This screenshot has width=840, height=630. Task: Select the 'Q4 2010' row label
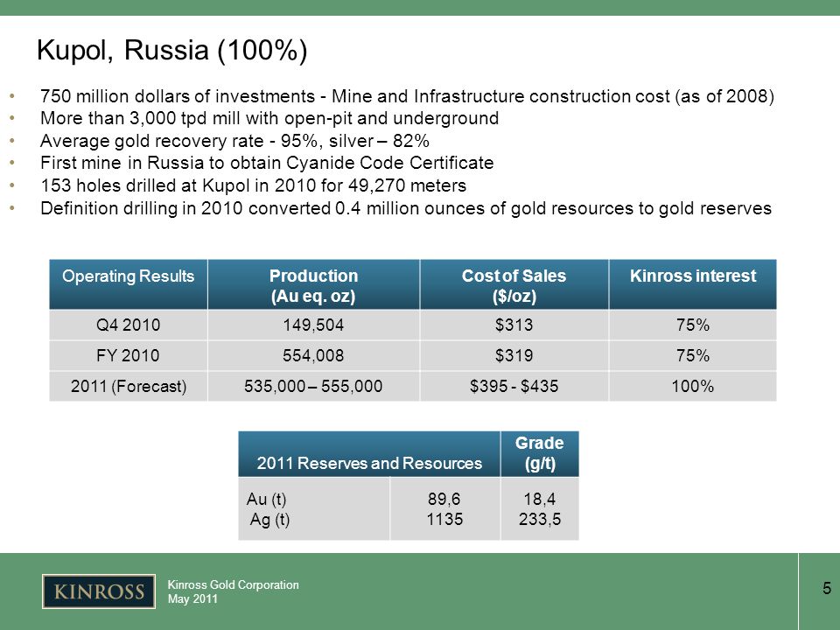point(128,325)
